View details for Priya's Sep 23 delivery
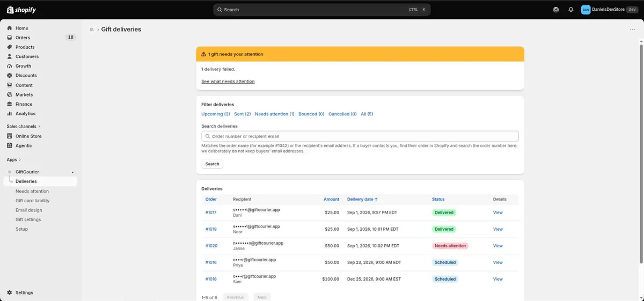This screenshot has height=301, width=644. click(498, 262)
